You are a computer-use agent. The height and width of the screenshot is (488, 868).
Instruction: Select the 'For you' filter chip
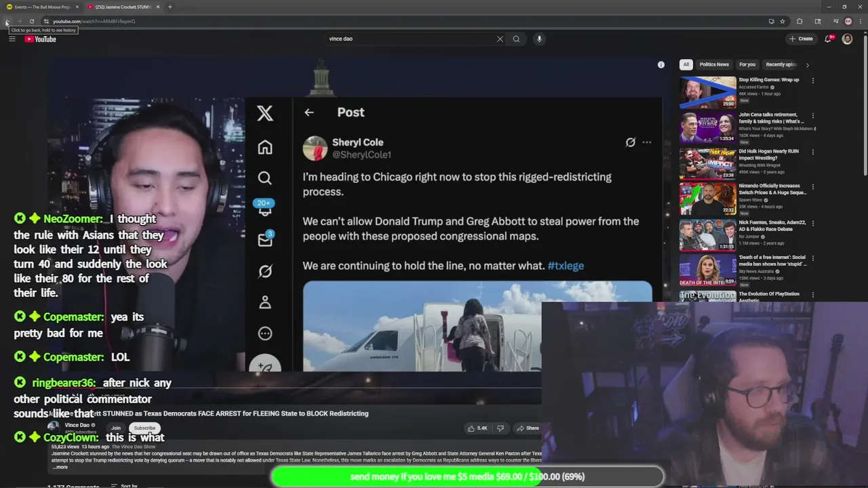coord(747,64)
